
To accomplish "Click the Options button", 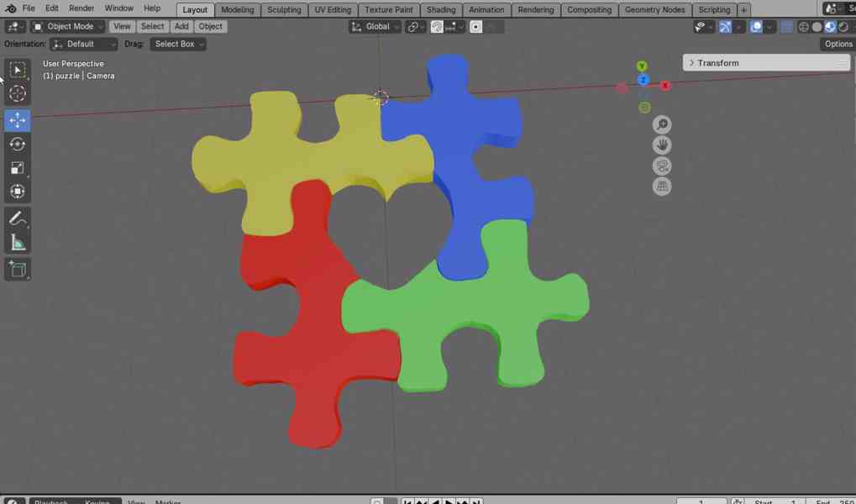I will (x=838, y=44).
